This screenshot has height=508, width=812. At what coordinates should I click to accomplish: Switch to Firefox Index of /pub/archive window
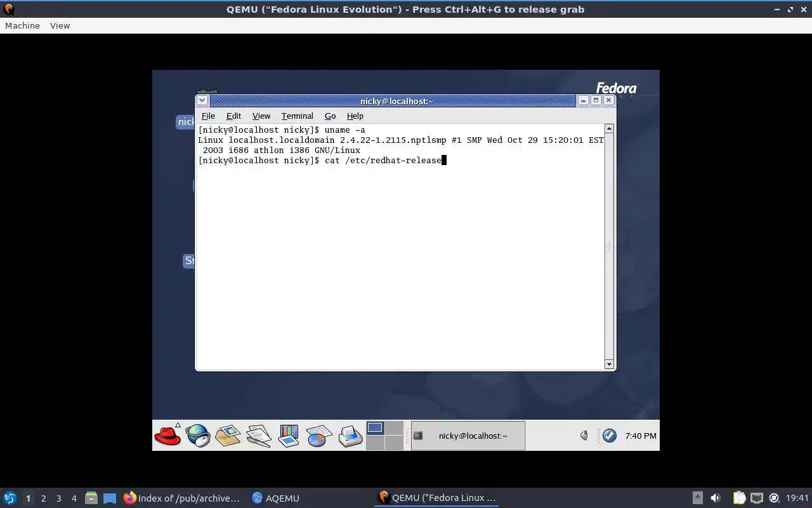(x=182, y=498)
